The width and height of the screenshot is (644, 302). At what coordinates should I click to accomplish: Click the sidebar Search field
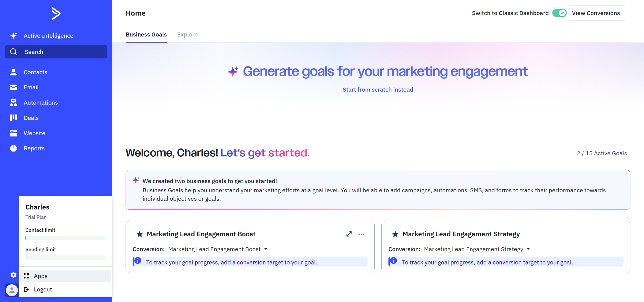pyautogui.click(x=56, y=52)
